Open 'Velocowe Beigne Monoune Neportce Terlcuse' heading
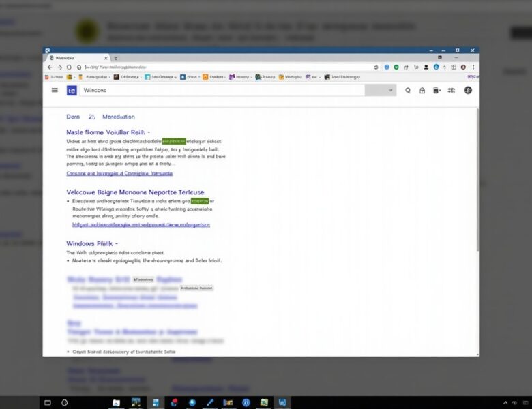The image size is (532, 409). 135,192
